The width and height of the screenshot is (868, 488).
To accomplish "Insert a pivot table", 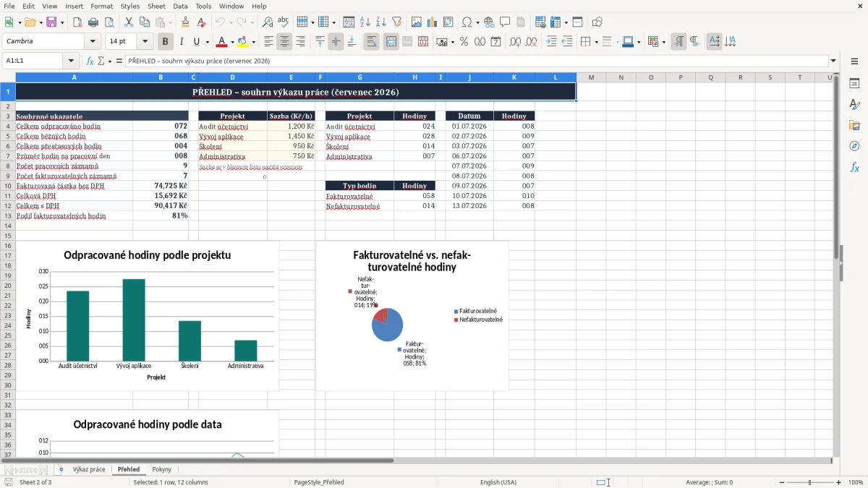I will [x=448, y=22].
